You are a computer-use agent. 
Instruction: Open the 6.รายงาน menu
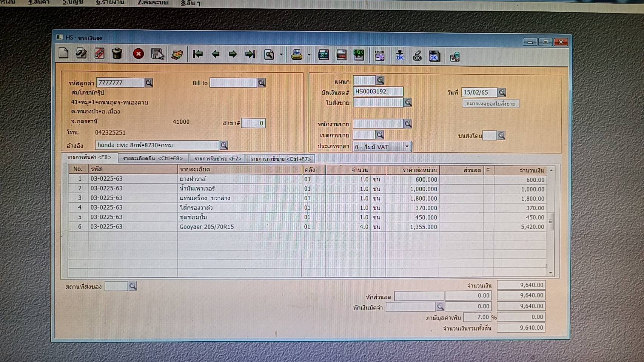110,2
